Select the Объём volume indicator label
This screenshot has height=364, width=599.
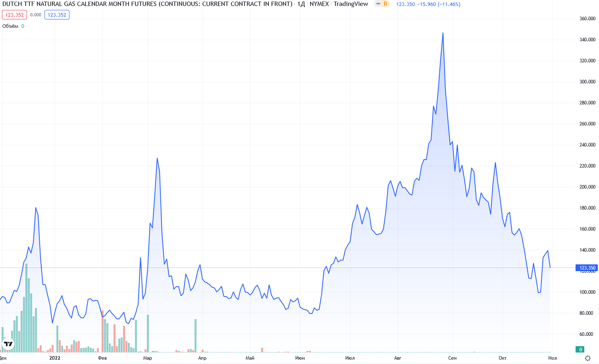tap(10, 26)
